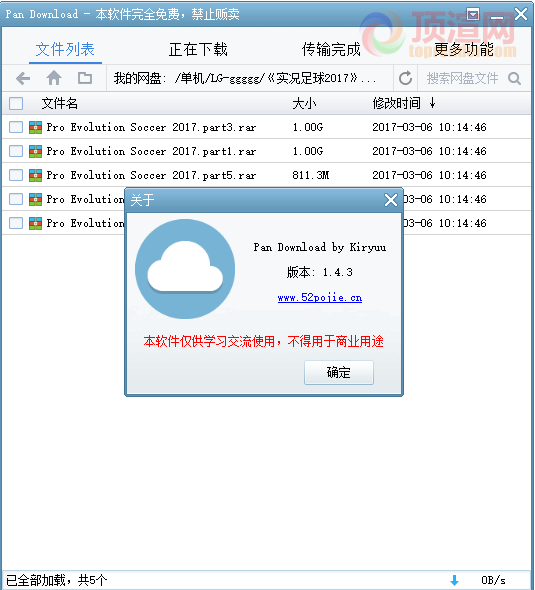The image size is (535, 590).
Task: Select Pro Evolution Soccer 2017.part1.rar filename
Action: [151, 152]
